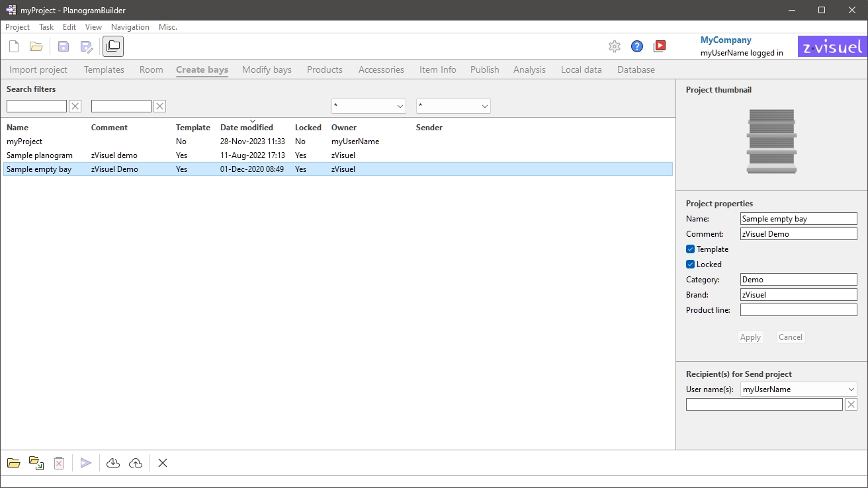This screenshot has height=488, width=868.
Task: Sort by the Date modified column header
Action: point(247,128)
